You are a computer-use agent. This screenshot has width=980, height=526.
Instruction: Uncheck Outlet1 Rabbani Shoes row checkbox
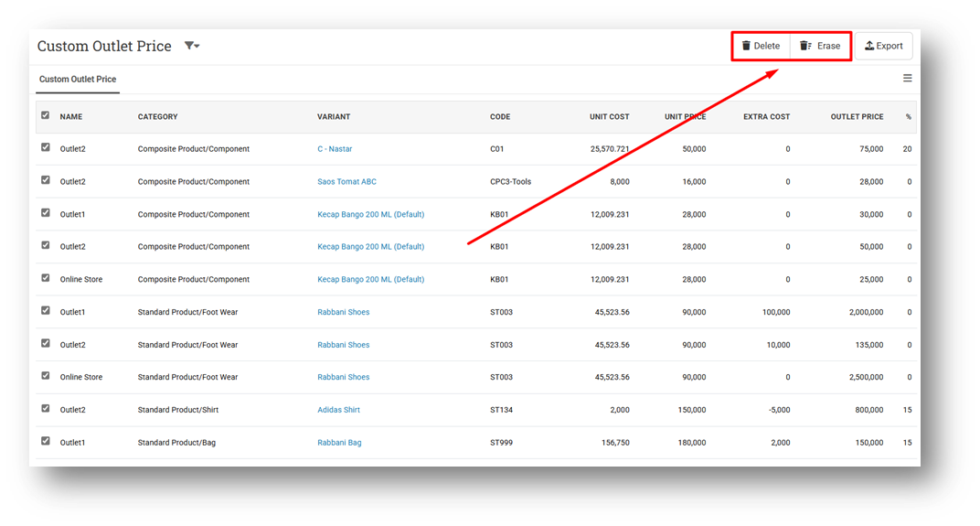click(45, 310)
